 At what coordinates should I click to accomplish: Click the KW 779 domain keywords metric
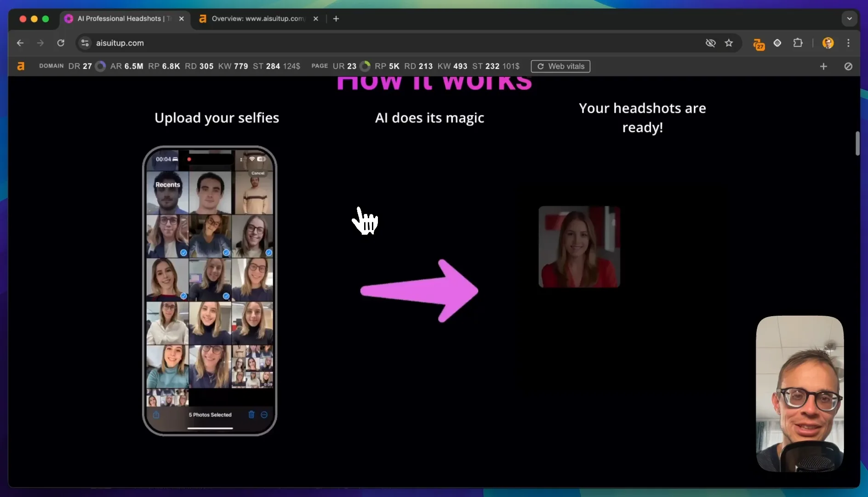[233, 66]
